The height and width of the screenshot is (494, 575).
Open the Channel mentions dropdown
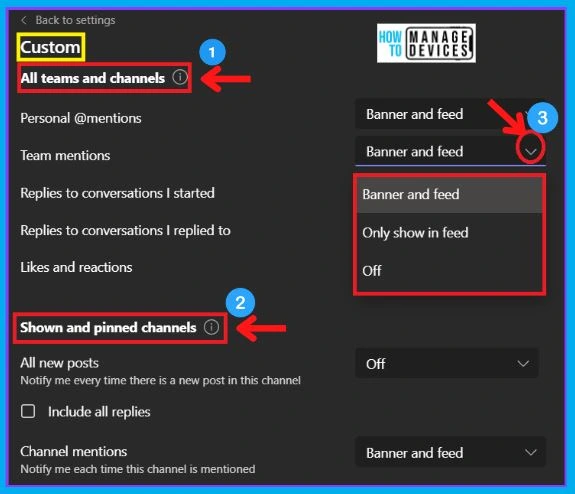[x=451, y=452]
